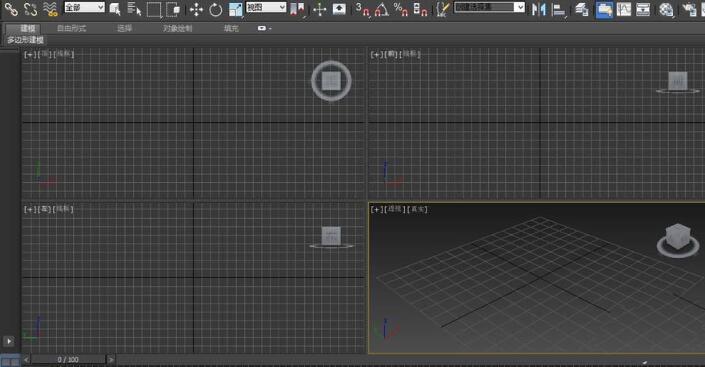Open the 视图 reference coordinate system dropdown

(266, 7)
